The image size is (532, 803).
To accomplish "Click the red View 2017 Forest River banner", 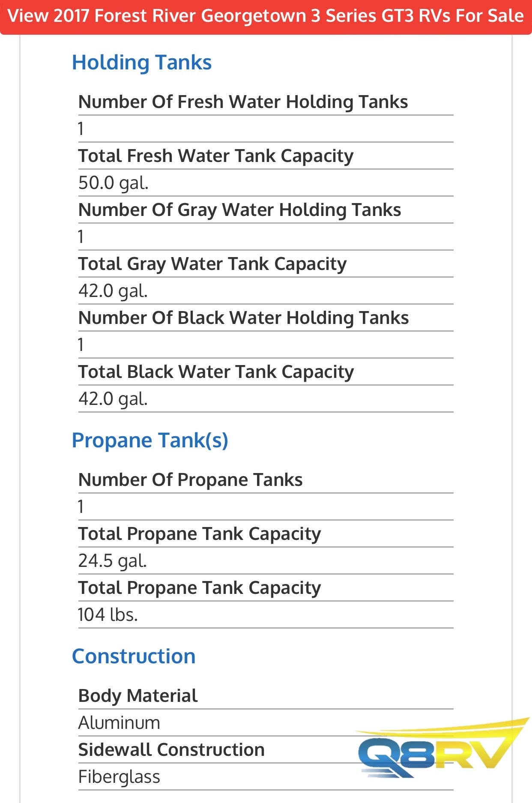I will pos(266,16).
